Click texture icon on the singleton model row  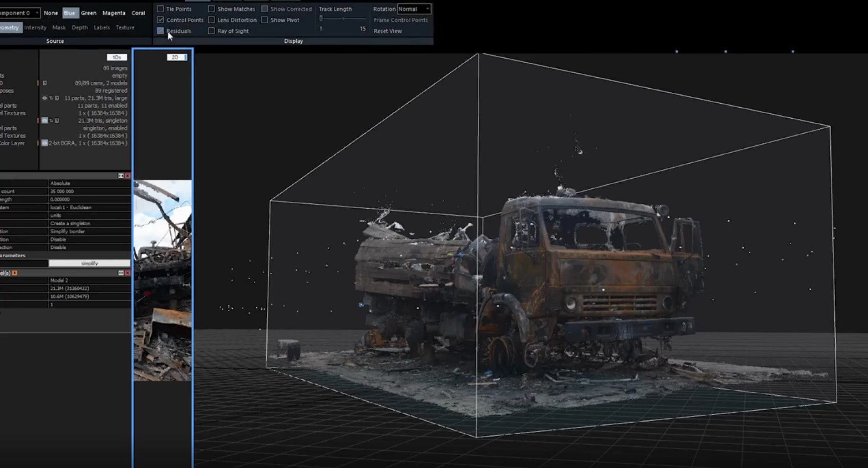56,121
